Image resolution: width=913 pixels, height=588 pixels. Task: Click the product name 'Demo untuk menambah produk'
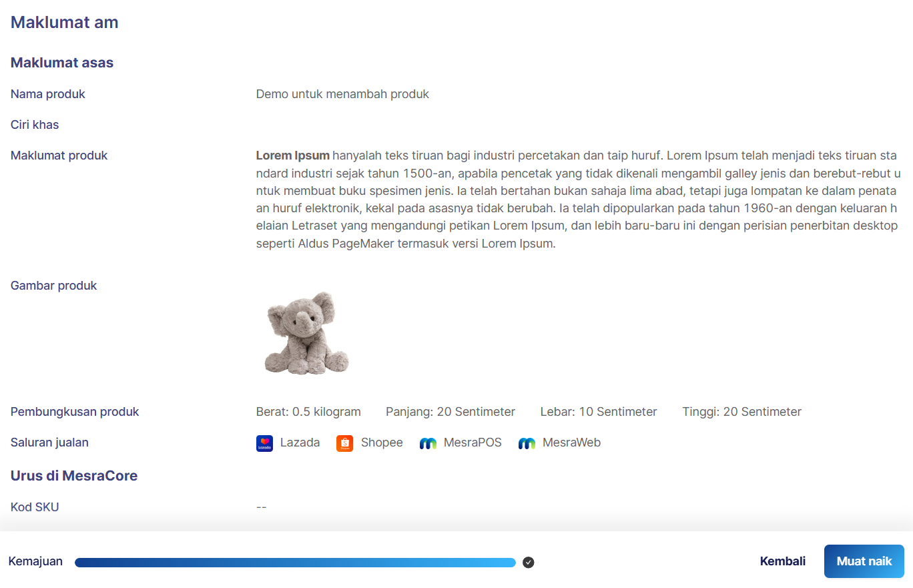(342, 94)
